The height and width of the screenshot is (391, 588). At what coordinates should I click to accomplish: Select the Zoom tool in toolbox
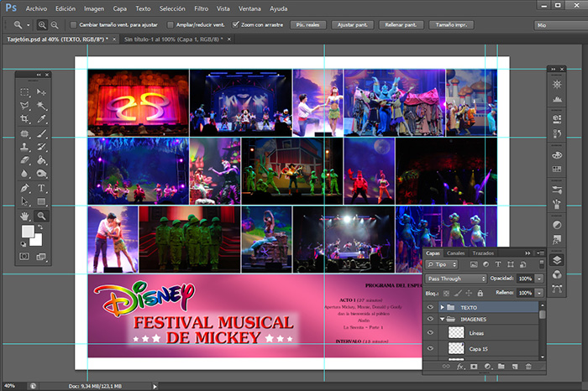point(41,216)
